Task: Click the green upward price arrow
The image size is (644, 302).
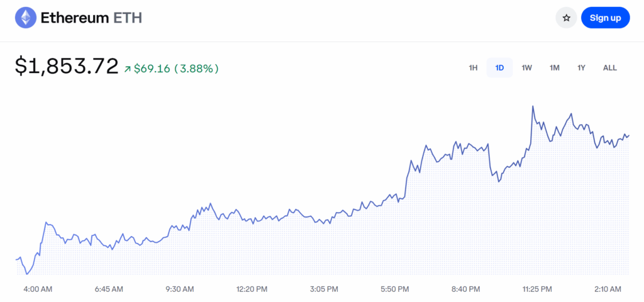Action: click(x=127, y=69)
